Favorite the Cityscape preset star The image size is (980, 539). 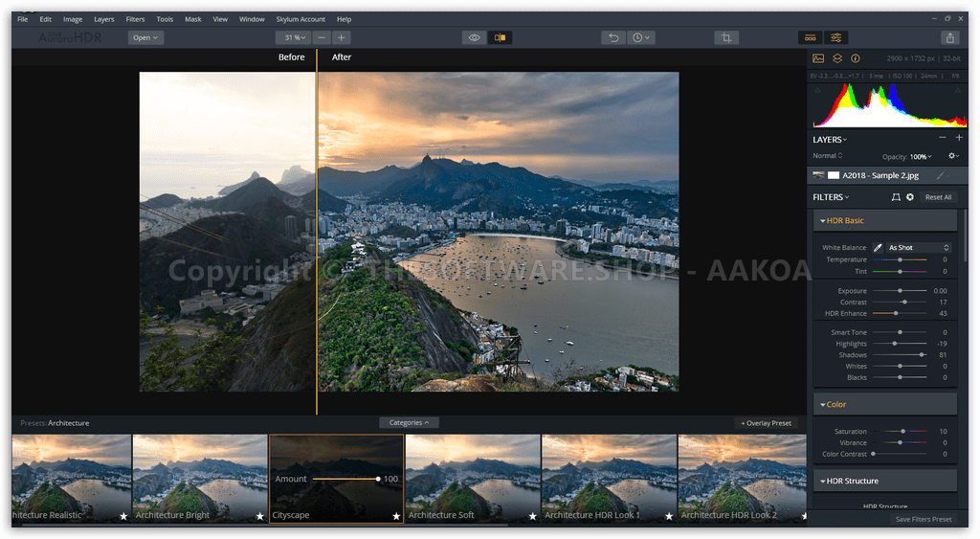396,516
